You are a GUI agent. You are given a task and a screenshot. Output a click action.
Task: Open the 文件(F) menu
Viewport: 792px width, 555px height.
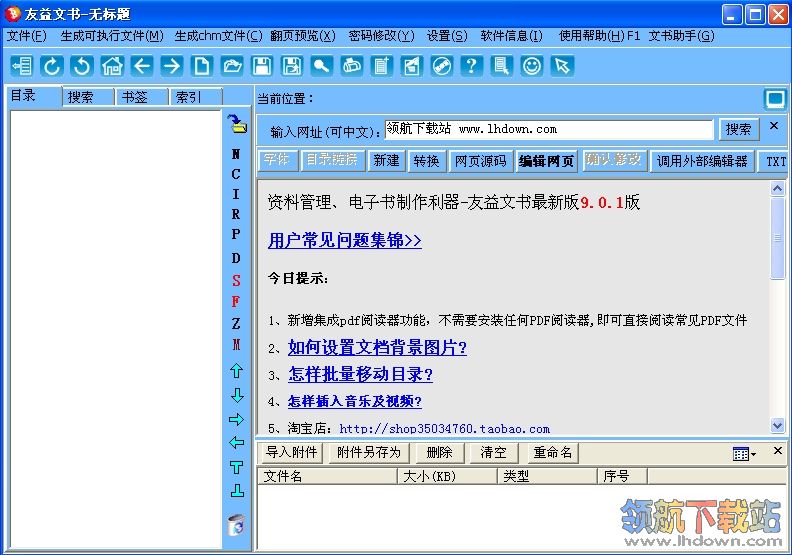[26, 36]
